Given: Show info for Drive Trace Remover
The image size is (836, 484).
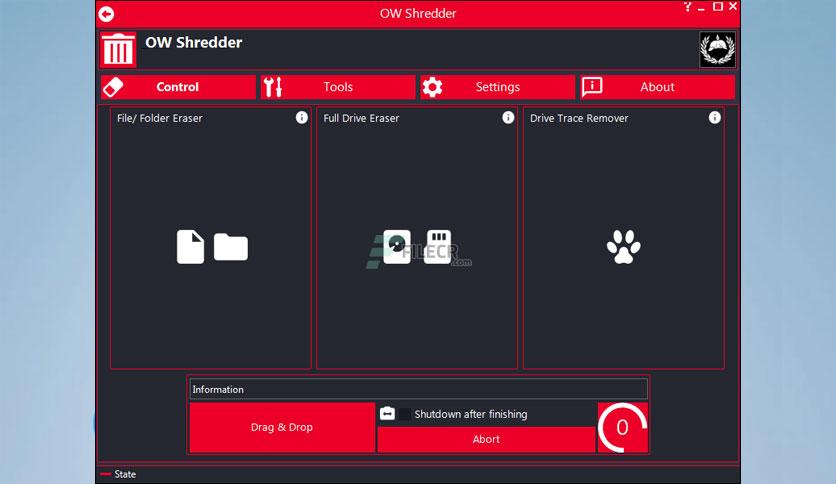Looking at the screenshot, I should pyautogui.click(x=714, y=118).
